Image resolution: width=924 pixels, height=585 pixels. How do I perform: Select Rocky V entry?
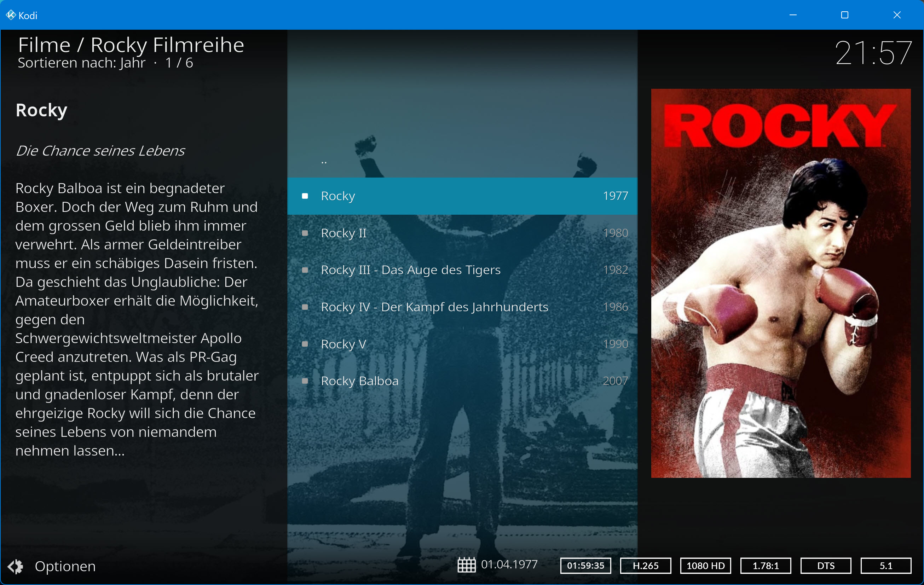[462, 344]
